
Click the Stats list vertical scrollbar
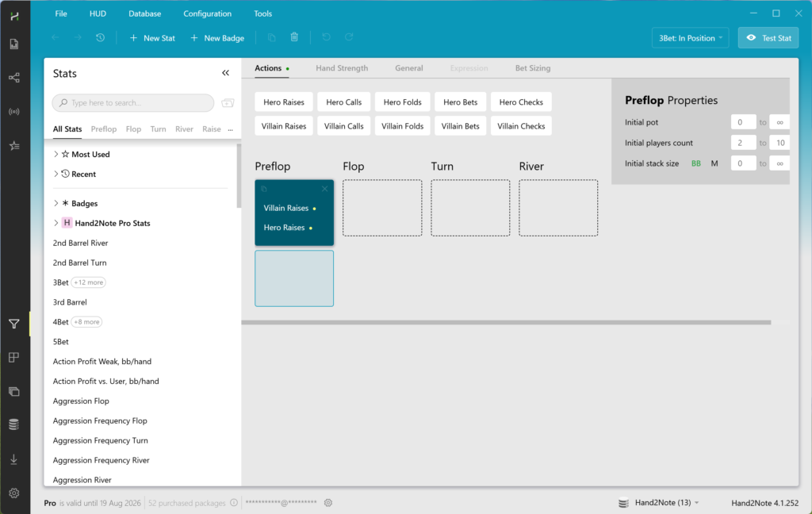239,176
